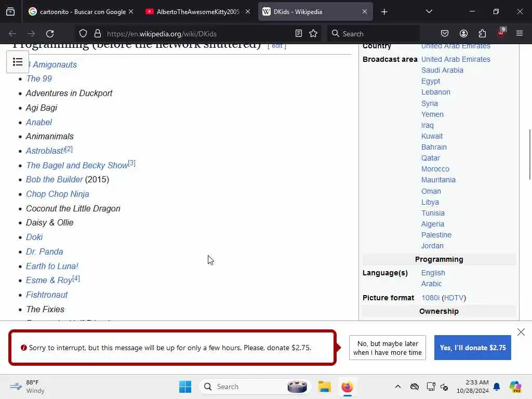Open the 3 Amigonauts article
The height and width of the screenshot is (399, 532).
[x=51, y=64]
